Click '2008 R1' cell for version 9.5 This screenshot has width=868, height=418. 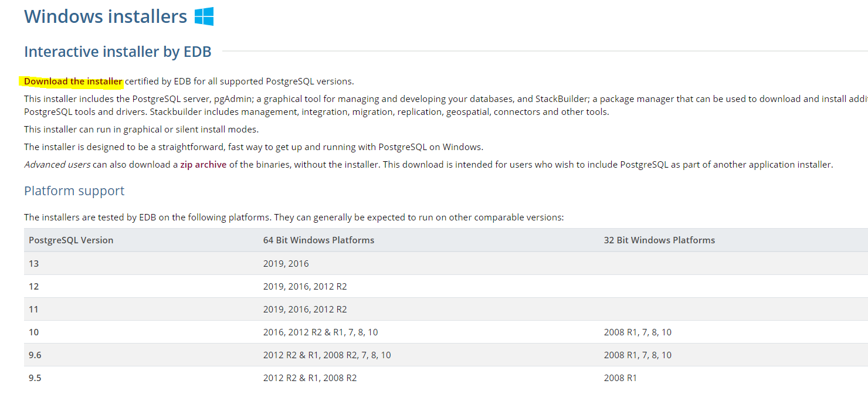point(620,378)
